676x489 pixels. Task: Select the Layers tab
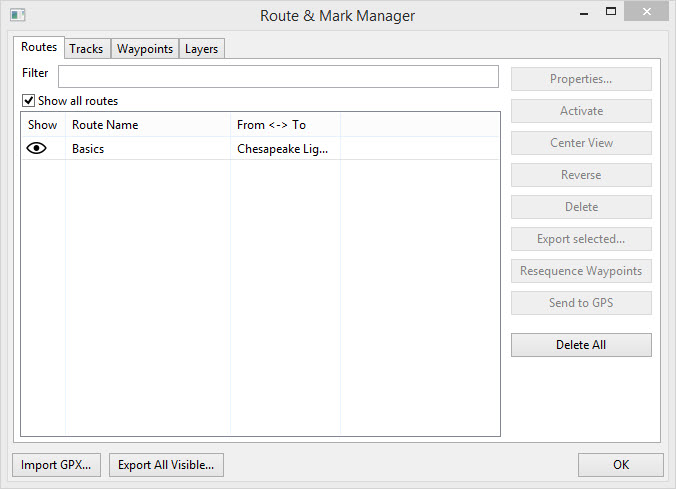pyautogui.click(x=201, y=49)
